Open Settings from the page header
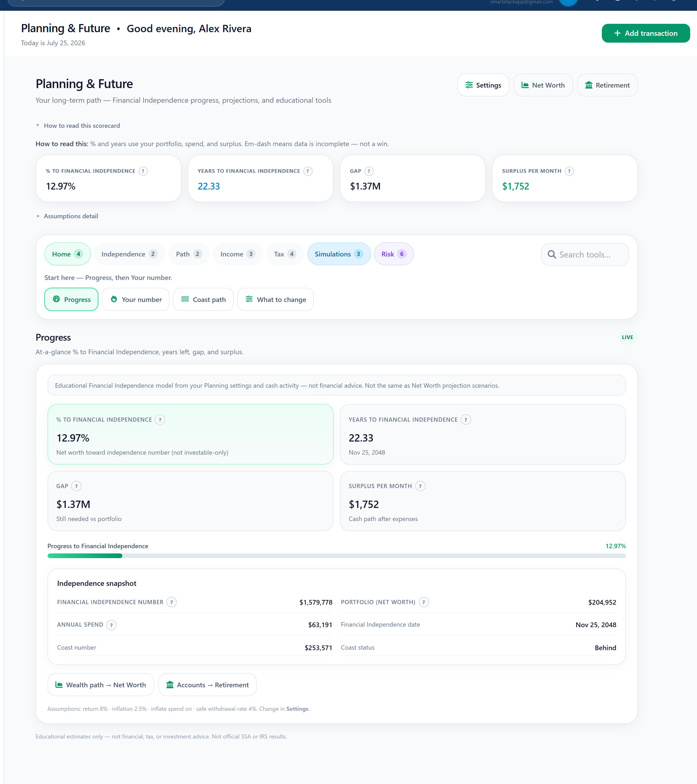 [x=483, y=85]
